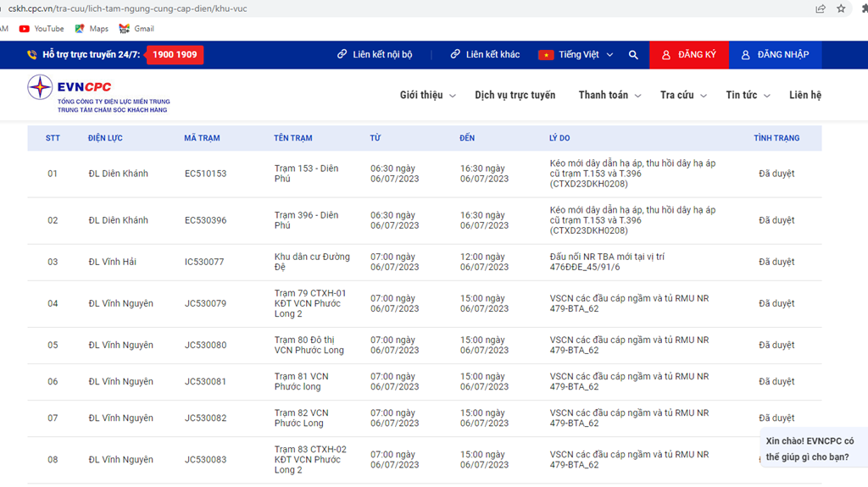This screenshot has width=868, height=487.
Task: Click the share page icon in address bar
Action: pyautogui.click(x=821, y=8)
